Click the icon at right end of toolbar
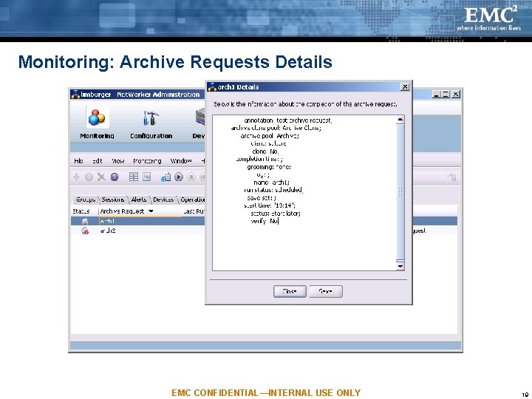Viewport: 532px width, 399px height. (x=452, y=177)
